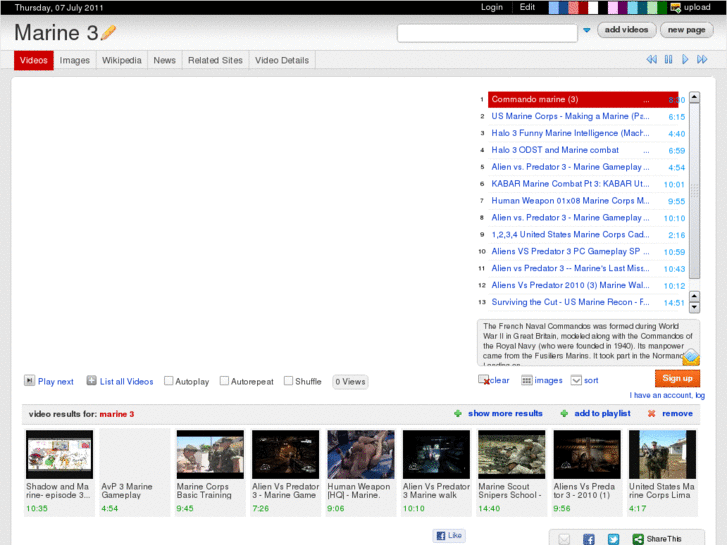Click the Facebook Like button
This screenshot has height=545, width=727.
[449, 535]
